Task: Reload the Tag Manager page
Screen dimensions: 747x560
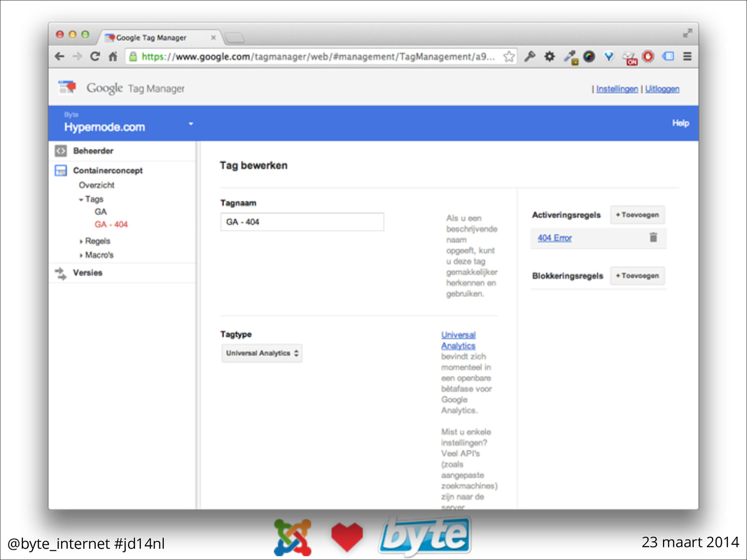Action: tap(95, 56)
